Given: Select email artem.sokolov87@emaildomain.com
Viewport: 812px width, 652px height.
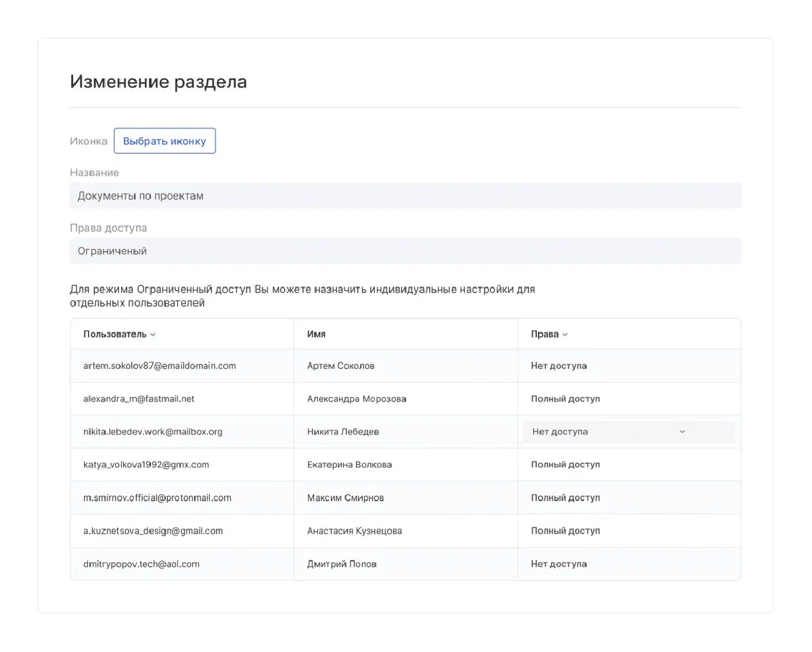Looking at the screenshot, I should pos(160,366).
